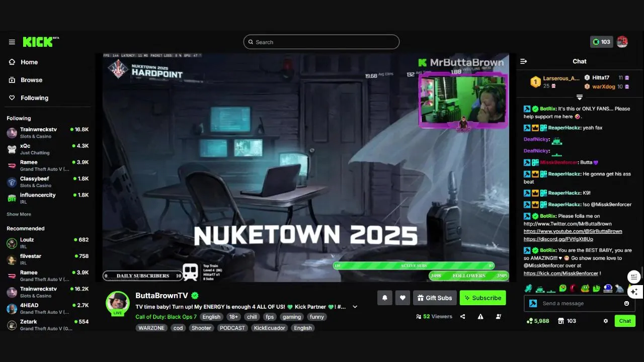The image size is (644, 362).
Task: Collapse the chat panel with the arrow icon
Action: tap(523, 61)
